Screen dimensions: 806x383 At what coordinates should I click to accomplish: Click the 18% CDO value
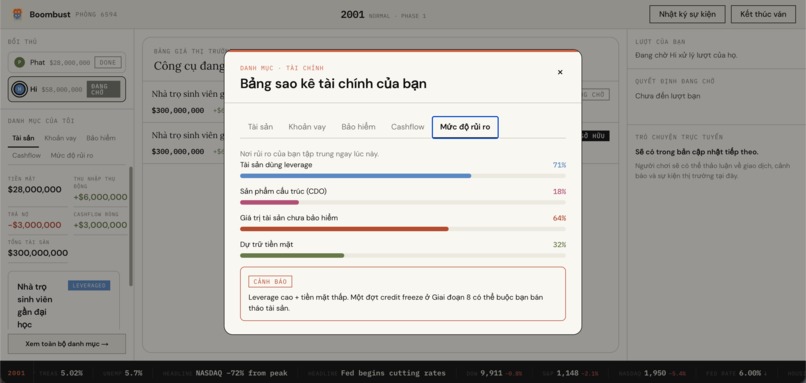pyautogui.click(x=559, y=192)
